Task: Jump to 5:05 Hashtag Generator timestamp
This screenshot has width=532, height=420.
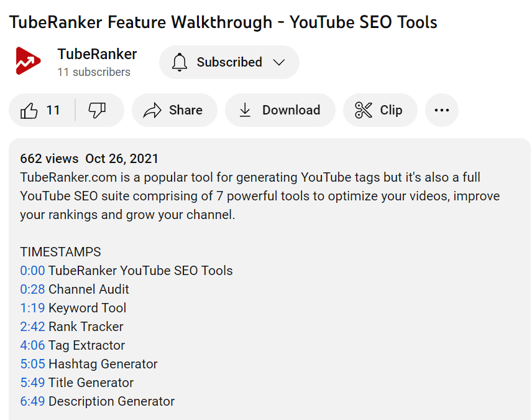Action: pos(32,364)
